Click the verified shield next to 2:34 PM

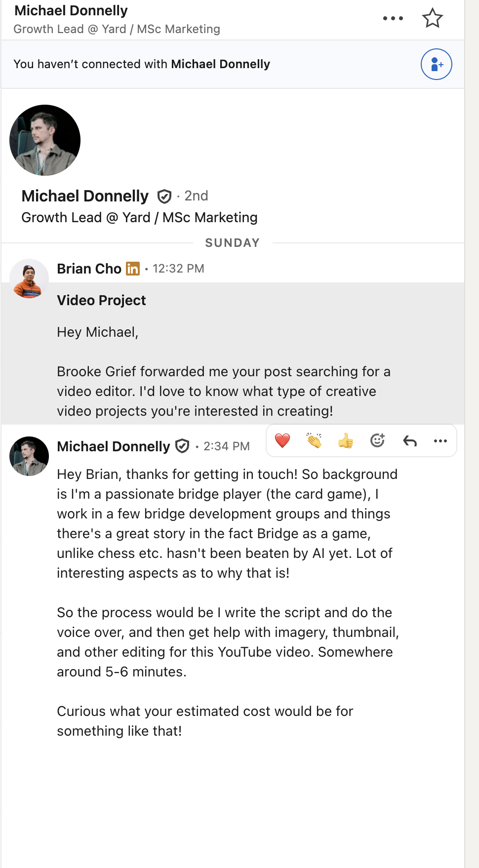click(x=183, y=446)
